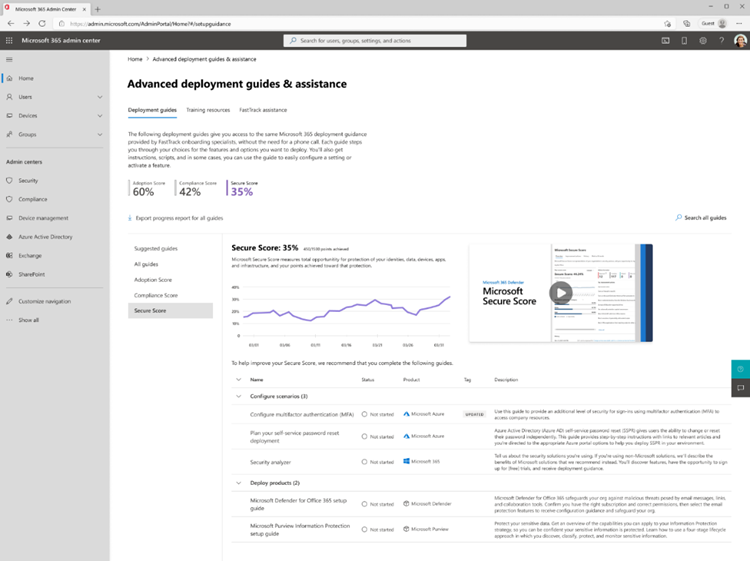The width and height of the screenshot is (750, 561).
Task: Click the mobile app icon in header
Action: point(684,41)
